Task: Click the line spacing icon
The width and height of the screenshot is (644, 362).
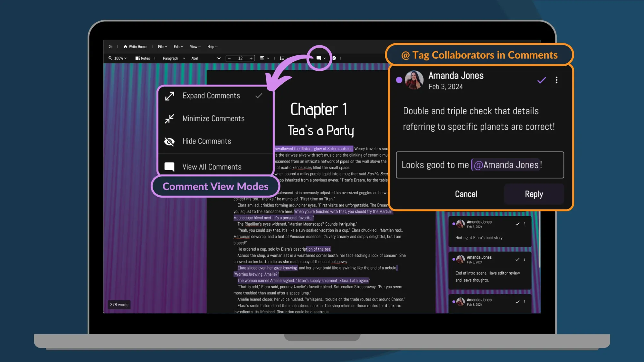Action: (x=282, y=58)
